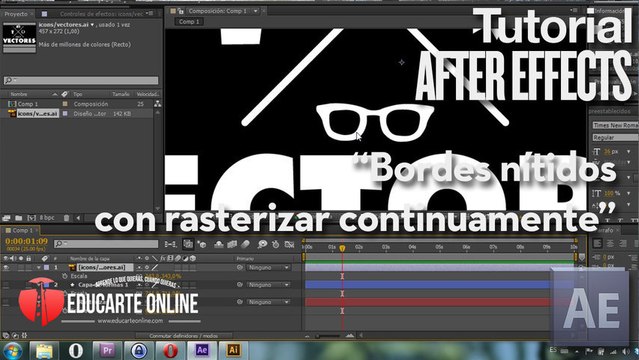
Task: Zoom out timeline with small mountains icon
Action: click(307, 336)
